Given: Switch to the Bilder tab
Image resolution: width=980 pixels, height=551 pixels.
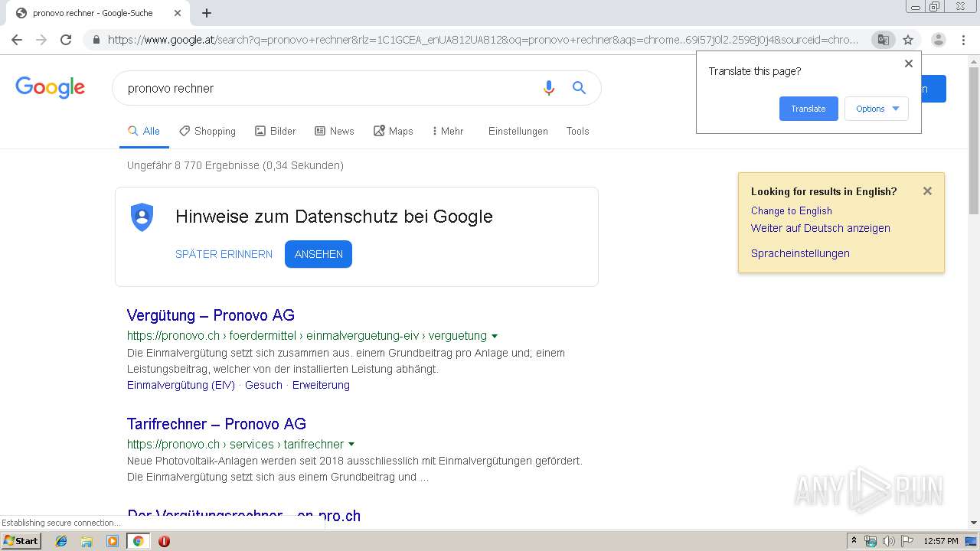Looking at the screenshot, I should click(276, 131).
